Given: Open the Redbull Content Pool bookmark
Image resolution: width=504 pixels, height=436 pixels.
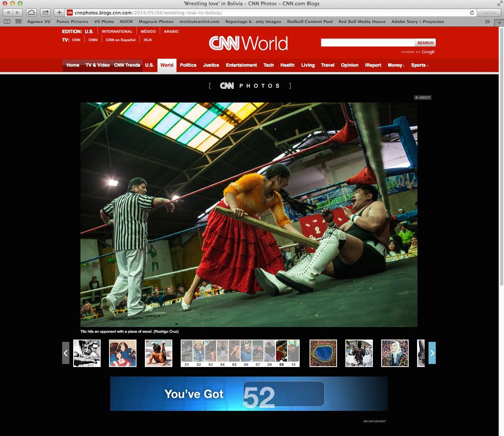Looking at the screenshot, I should pos(310,22).
